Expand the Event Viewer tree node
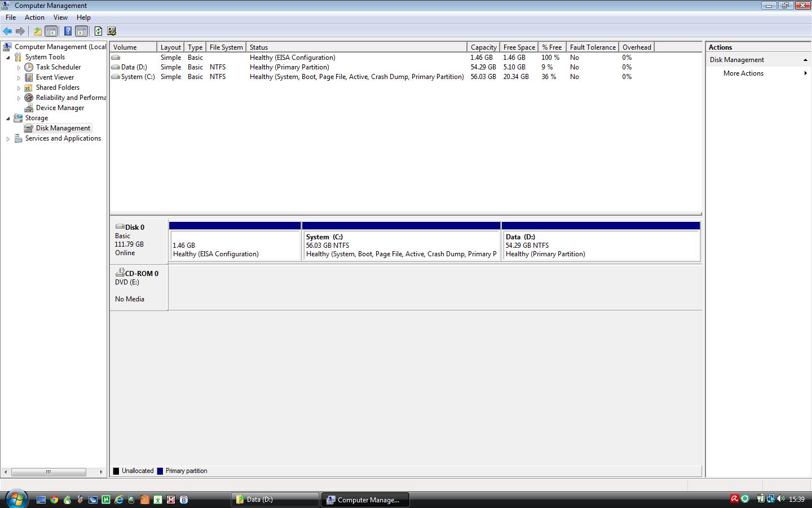Screen dimensions: 812x508 click(18, 77)
